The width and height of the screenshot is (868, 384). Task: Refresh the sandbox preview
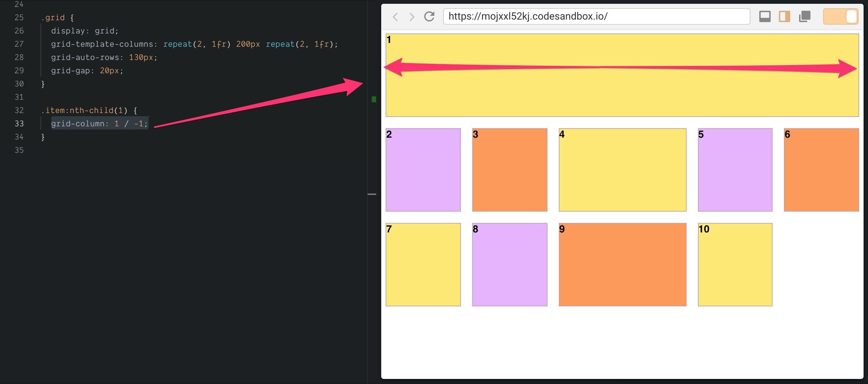429,16
